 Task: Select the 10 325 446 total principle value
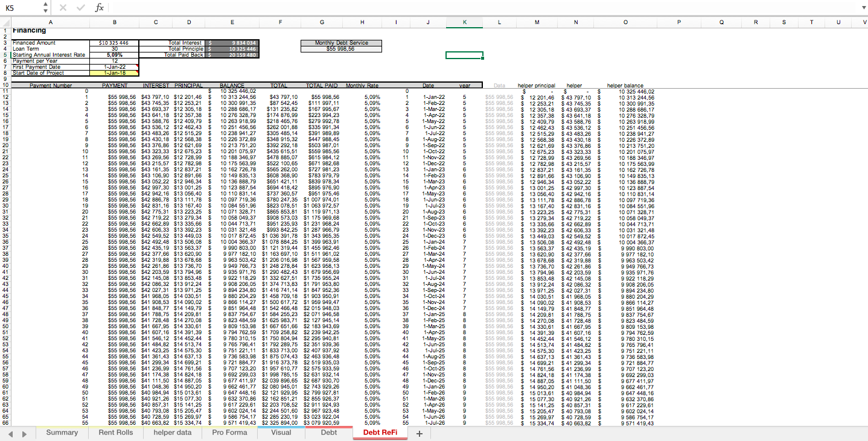pyautogui.click(x=232, y=49)
